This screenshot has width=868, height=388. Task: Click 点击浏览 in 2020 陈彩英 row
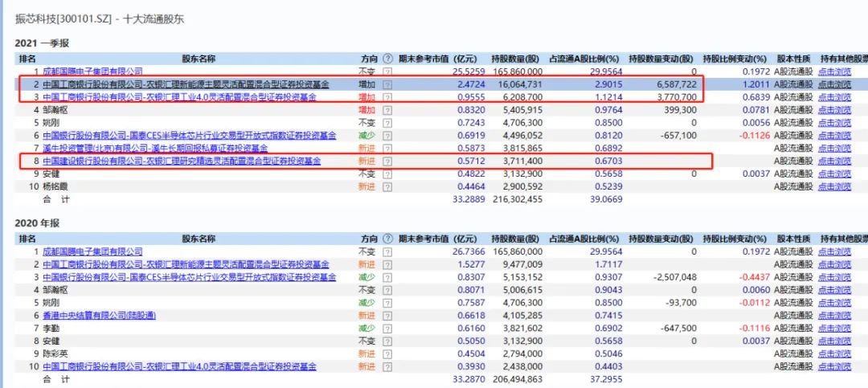point(834,354)
